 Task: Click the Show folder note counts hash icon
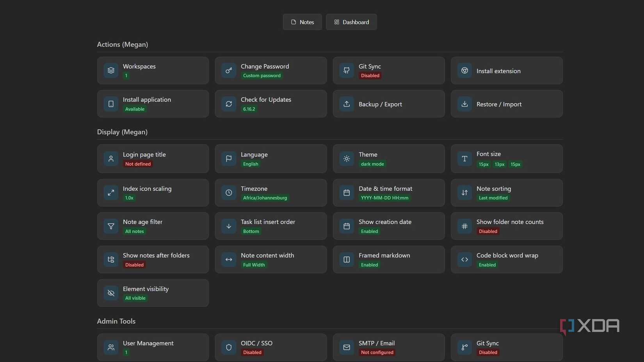pyautogui.click(x=464, y=226)
